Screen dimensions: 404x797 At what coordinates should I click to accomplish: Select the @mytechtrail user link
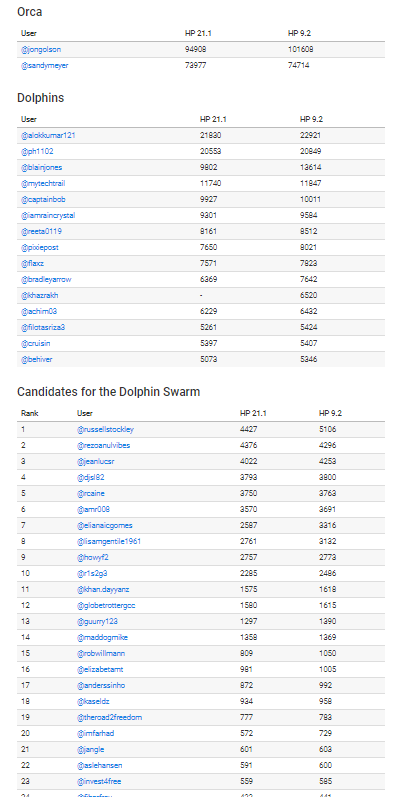point(43,183)
